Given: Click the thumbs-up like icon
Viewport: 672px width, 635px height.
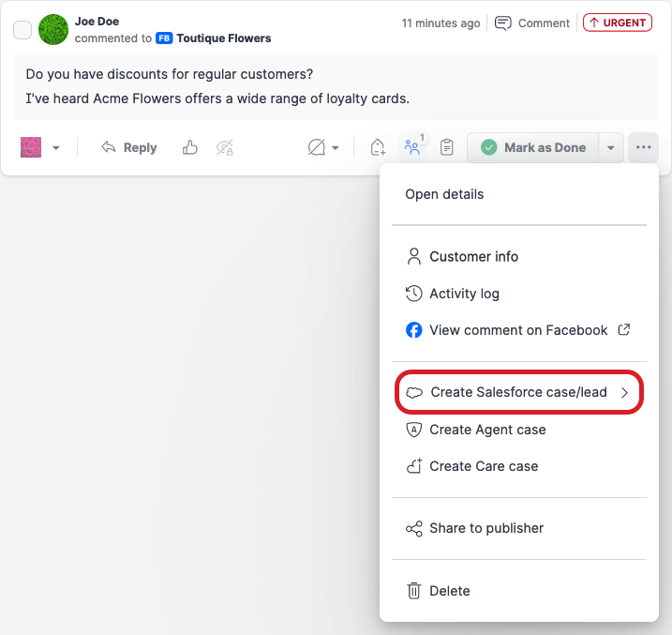Looking at the screenshot, I should click(190, 147).
